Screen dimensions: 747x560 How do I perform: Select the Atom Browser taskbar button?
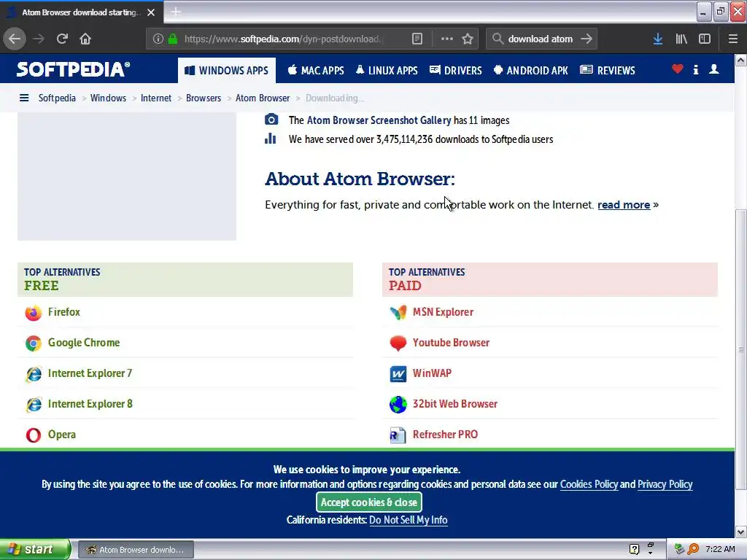136,550
